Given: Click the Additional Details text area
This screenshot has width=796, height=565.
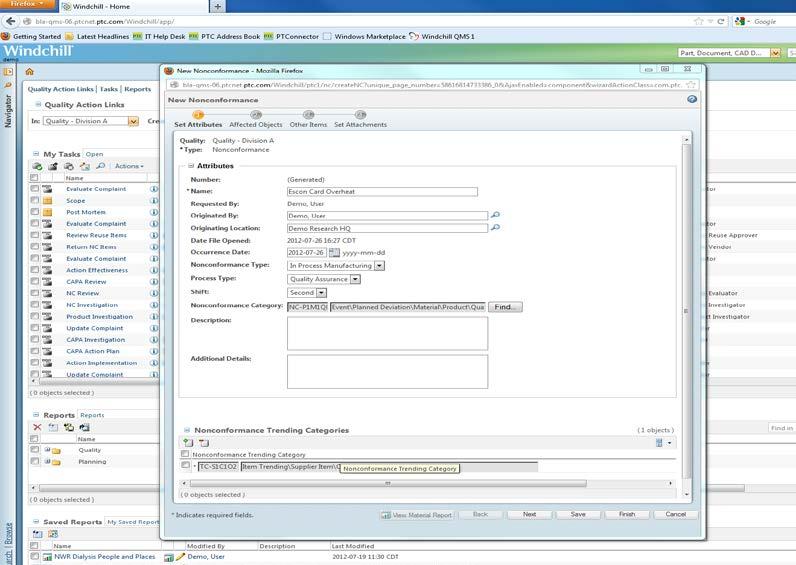Looking at the screenshot, I should [387, 372].
